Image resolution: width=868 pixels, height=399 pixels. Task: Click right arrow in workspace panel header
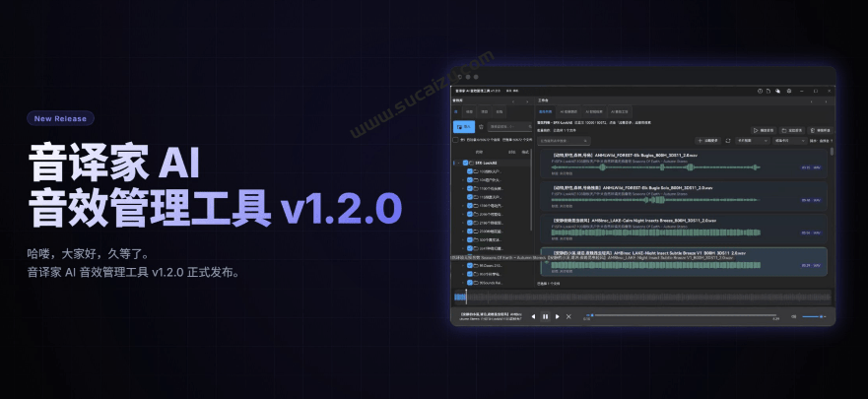click(826, 101)
